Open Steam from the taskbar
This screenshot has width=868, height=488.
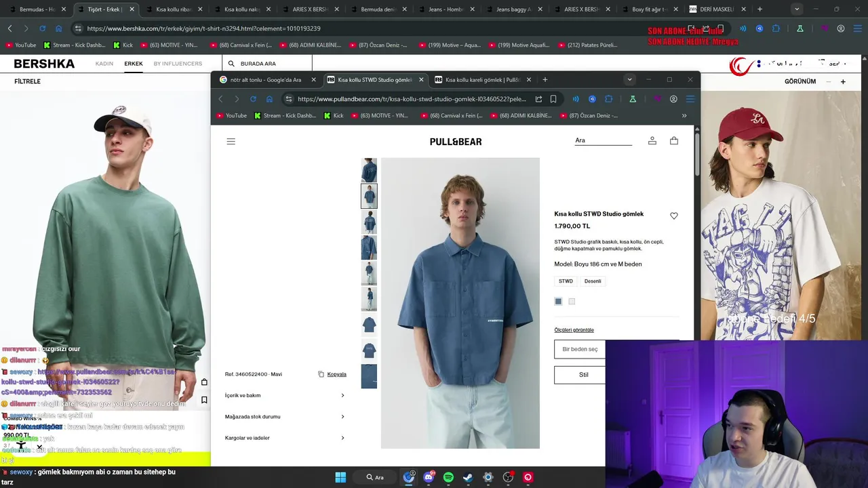point(468,477)
